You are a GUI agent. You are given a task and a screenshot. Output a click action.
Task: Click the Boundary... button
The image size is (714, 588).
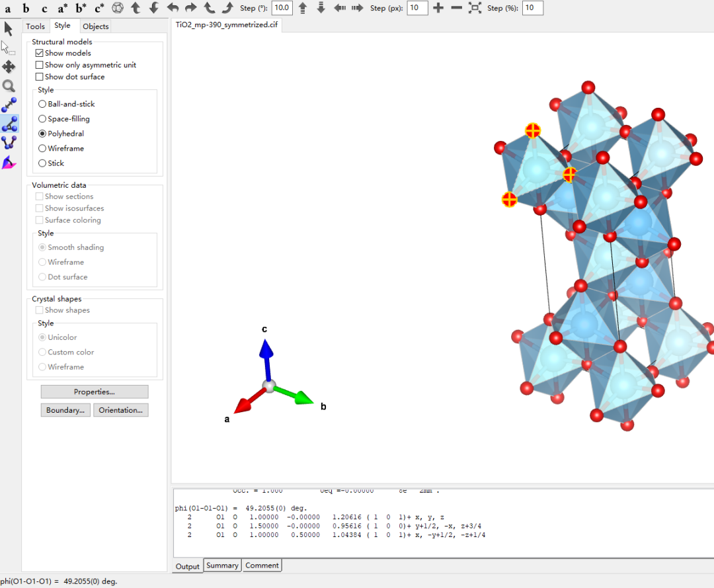pyautogui.click(x=65, y=410)
